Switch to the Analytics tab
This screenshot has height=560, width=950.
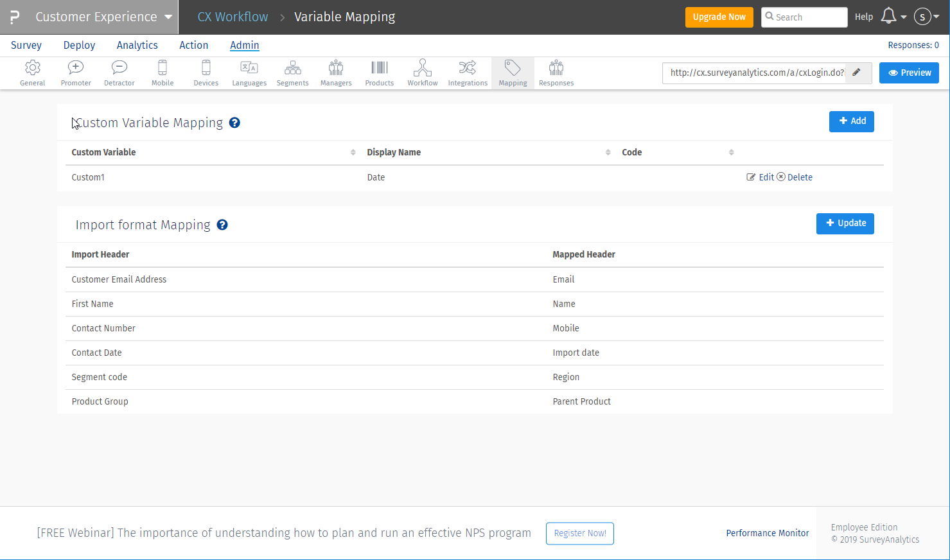[x=137, y=45]
